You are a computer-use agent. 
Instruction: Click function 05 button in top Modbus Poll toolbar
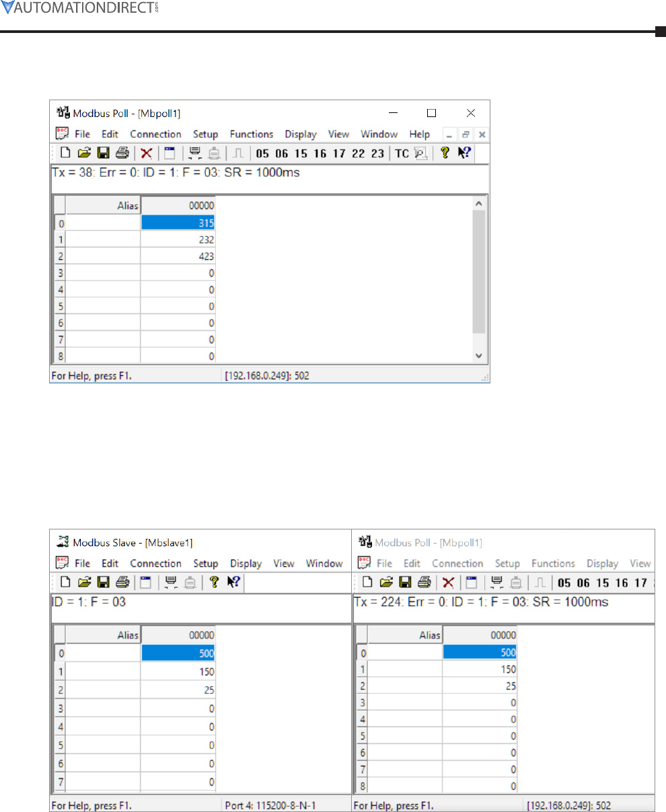[262, 153]
